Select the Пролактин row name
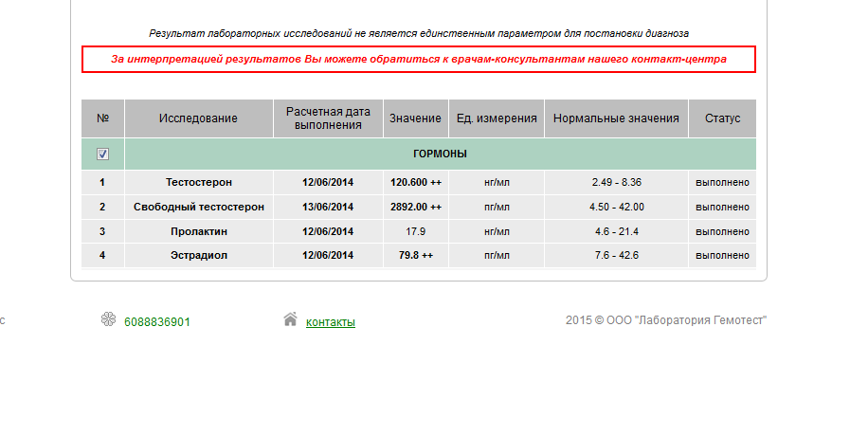The width and height of the screenshot is (868, 436). click(x=199, y=231)
